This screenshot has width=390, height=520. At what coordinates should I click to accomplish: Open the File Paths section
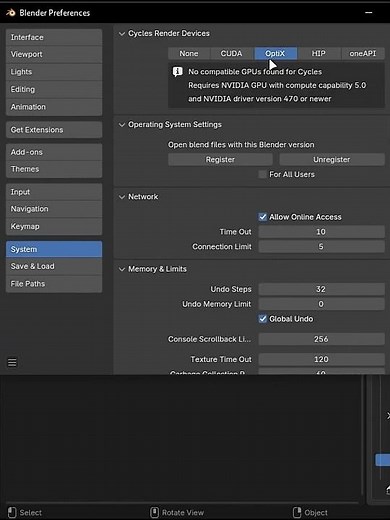pos(54,284)
